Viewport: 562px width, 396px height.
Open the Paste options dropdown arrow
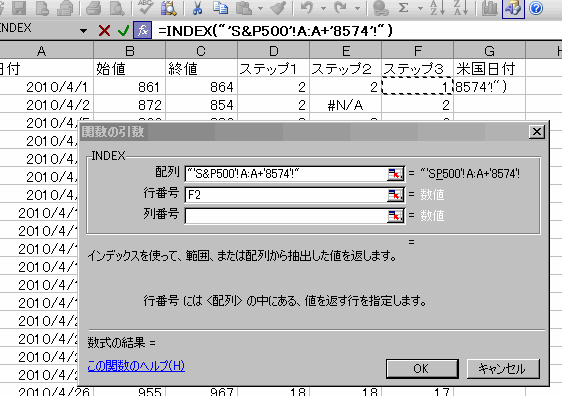tap(261, 8)
